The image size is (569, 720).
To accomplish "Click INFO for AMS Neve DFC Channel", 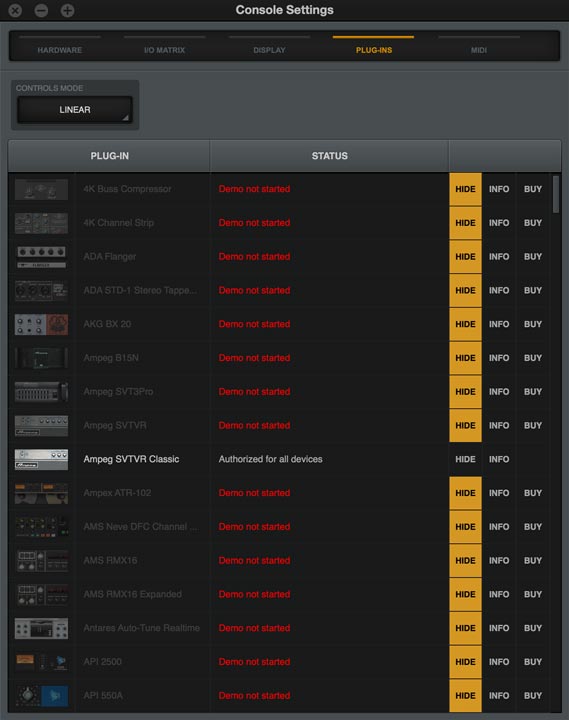I will click(499, 527).
